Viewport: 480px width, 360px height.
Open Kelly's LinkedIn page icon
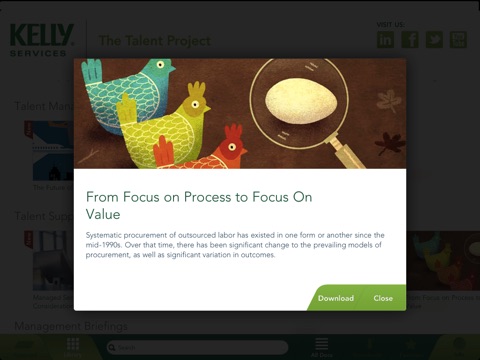click(385, 40)
